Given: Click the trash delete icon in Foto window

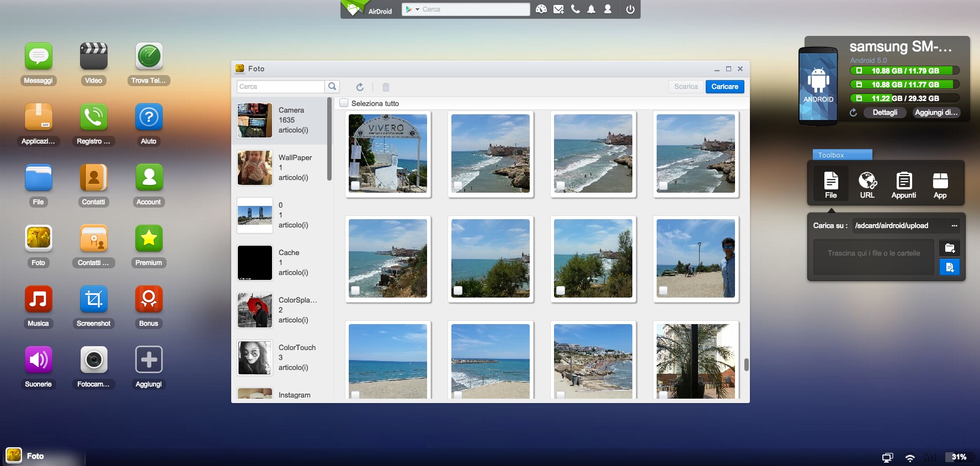Looking at the screenshot, I should pos(386,87).
